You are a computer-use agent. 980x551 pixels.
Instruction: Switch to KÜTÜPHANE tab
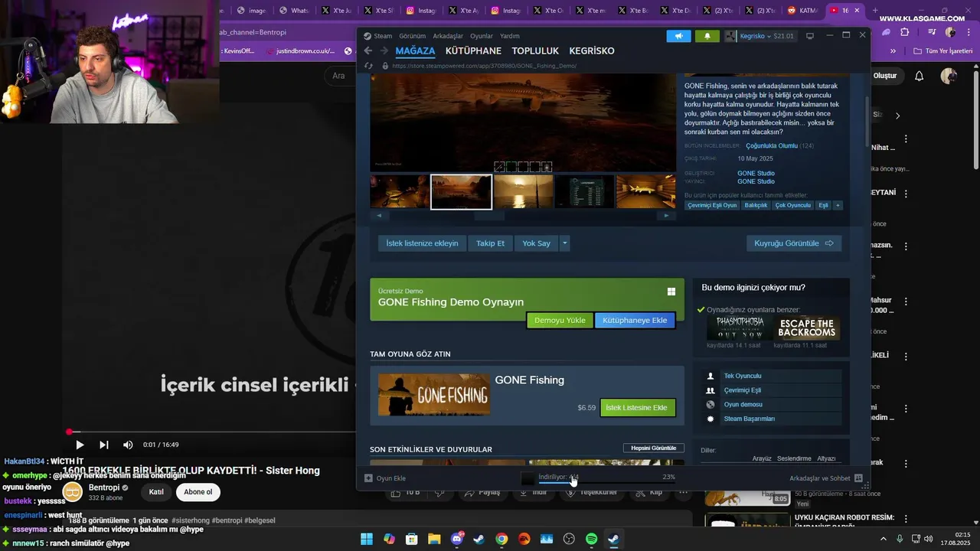(x=473, y=51)
